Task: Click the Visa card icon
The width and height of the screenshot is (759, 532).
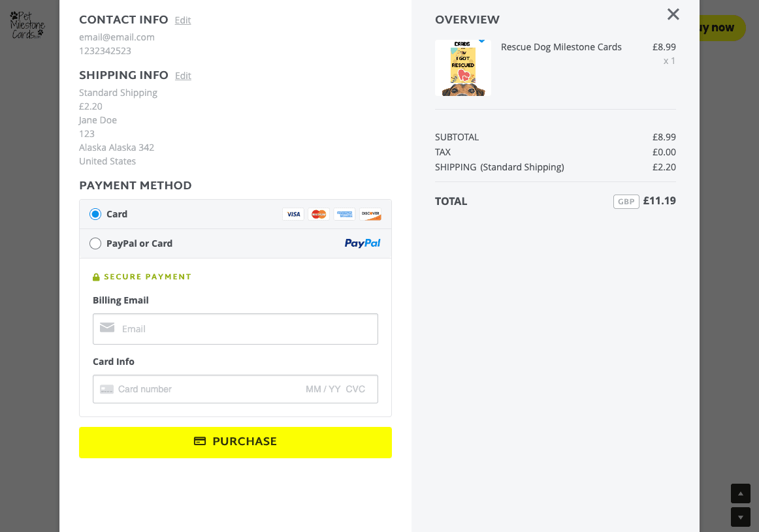Action: [293, 214]
